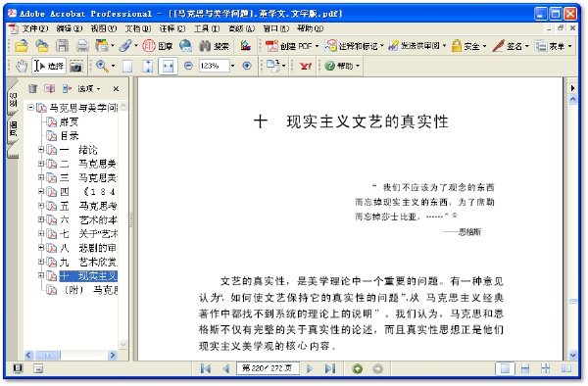Viewport: 588px width, 386px height.
Task: Click the zoom out minus button
Action: pyautogui.click(x=188, y=66)
